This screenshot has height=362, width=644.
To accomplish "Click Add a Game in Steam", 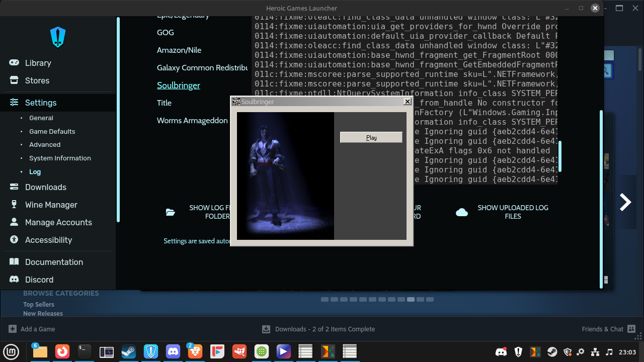I will coord(38,329).
